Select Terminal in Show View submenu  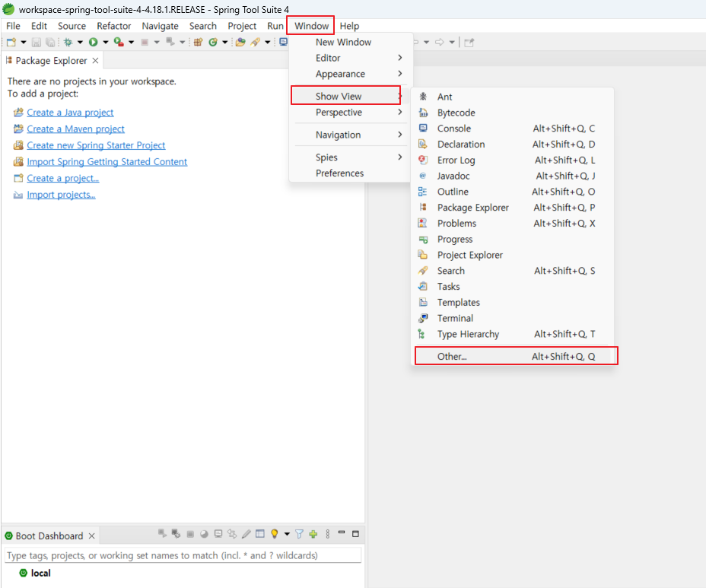pos(514,318)
